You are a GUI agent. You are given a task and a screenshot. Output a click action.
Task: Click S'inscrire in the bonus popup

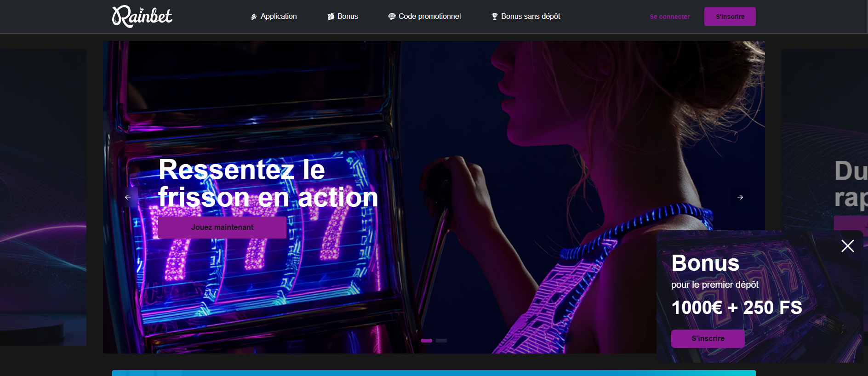click(708, 339)
